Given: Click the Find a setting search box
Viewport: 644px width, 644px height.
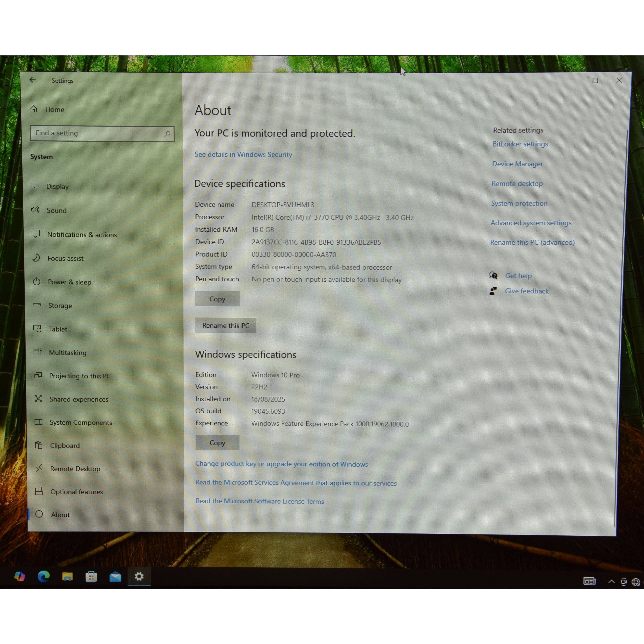Looking at the screenshot, I should pyautogui.click(x=102, y=134).
